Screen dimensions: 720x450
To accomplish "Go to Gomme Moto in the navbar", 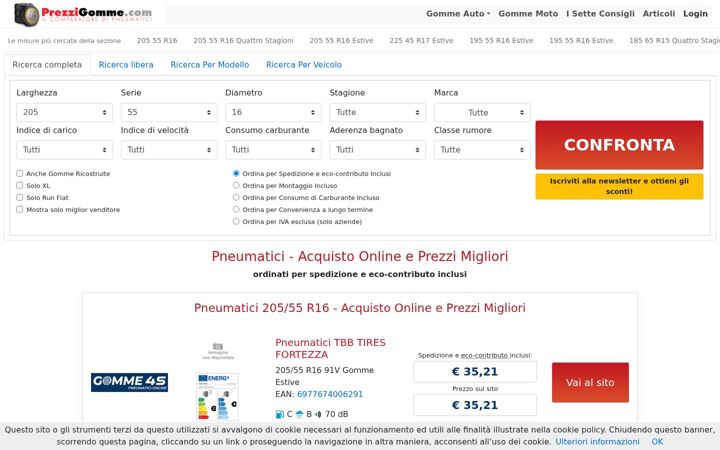I will (x=528, y=14).
